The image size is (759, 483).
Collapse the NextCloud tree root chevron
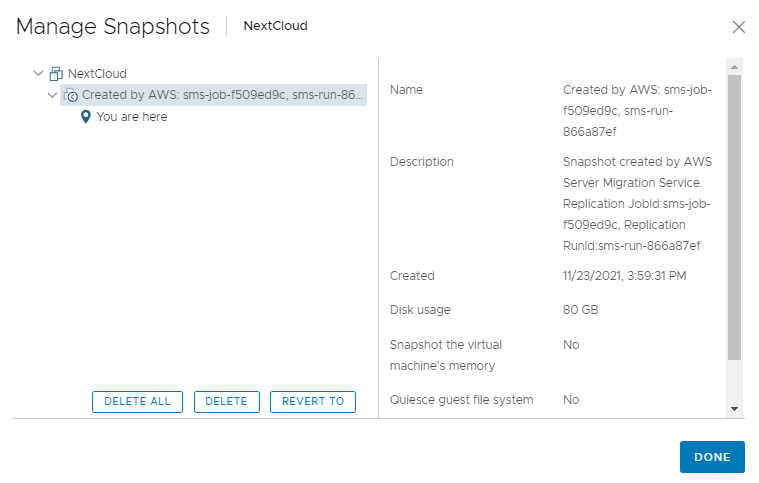pos(38,73)
